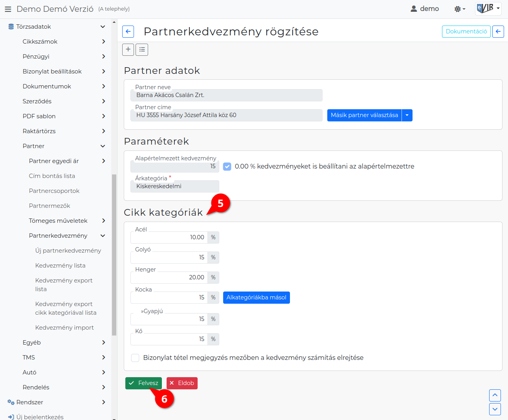This screenshot has width=508, height=420.
Task: Open Cím bontás lista menu item
Action: [52, 176]
